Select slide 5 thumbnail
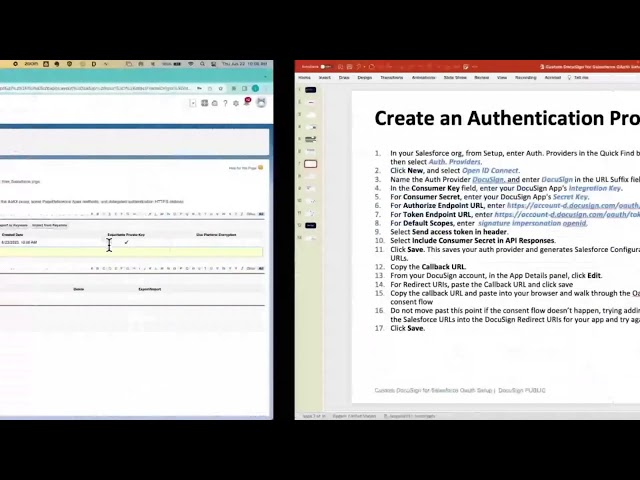The width and height of the screenshot is (640, 480). pos(311,139)
